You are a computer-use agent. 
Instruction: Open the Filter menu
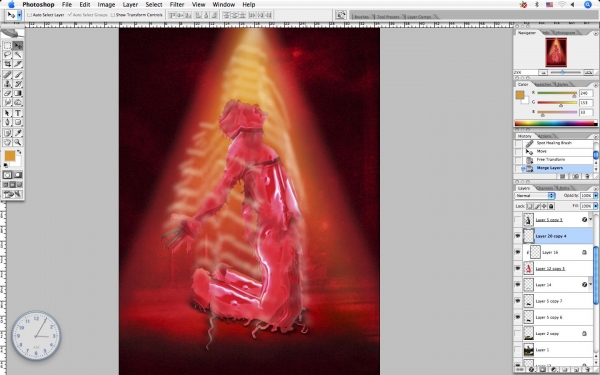[x=177, y=5]
